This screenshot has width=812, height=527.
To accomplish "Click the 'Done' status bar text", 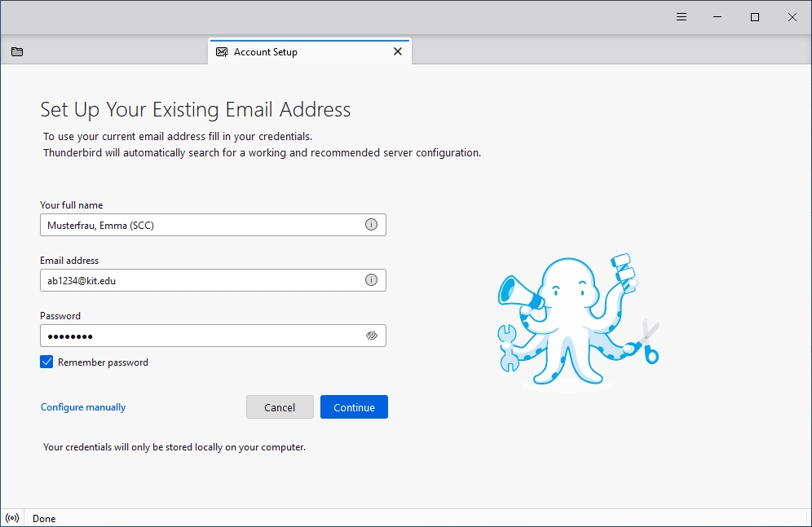I will pos(44,519).
